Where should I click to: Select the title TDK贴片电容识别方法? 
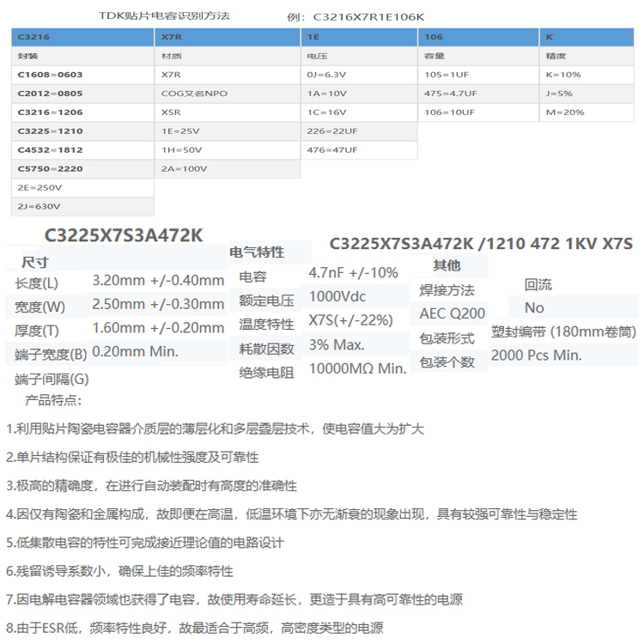click(x=164, y=16)
